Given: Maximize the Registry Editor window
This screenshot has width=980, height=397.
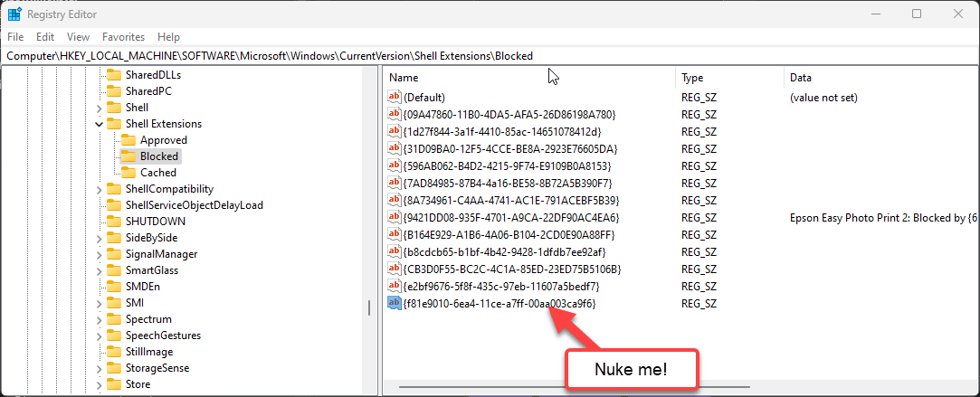Looking at the screenshot, I should (917, 14).
